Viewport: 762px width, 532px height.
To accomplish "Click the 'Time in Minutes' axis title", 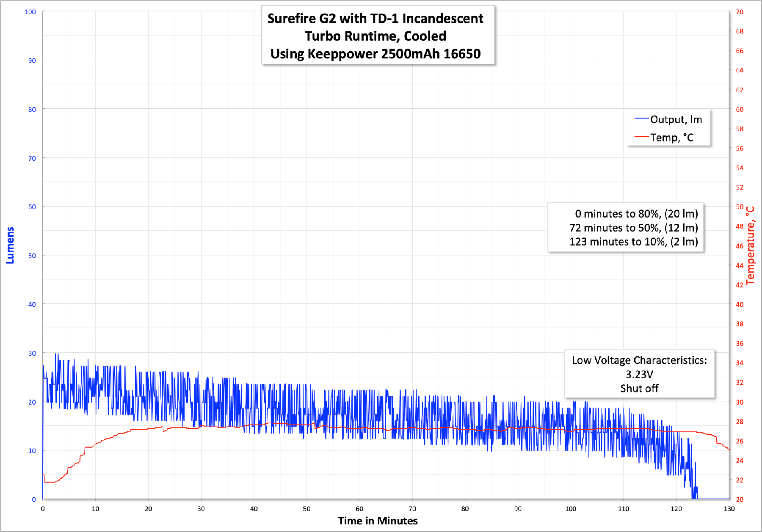I will (x=378, y=521).
